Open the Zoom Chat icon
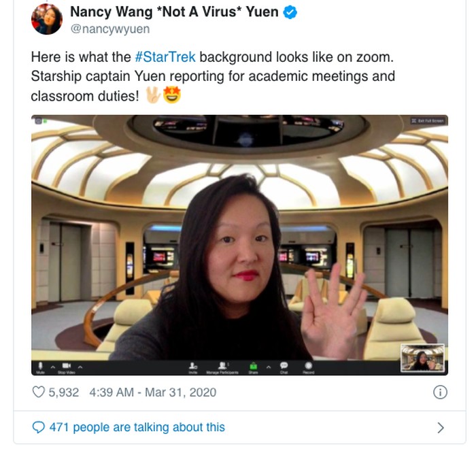Screen dimensions: 476x453 (x=284, y=365)
